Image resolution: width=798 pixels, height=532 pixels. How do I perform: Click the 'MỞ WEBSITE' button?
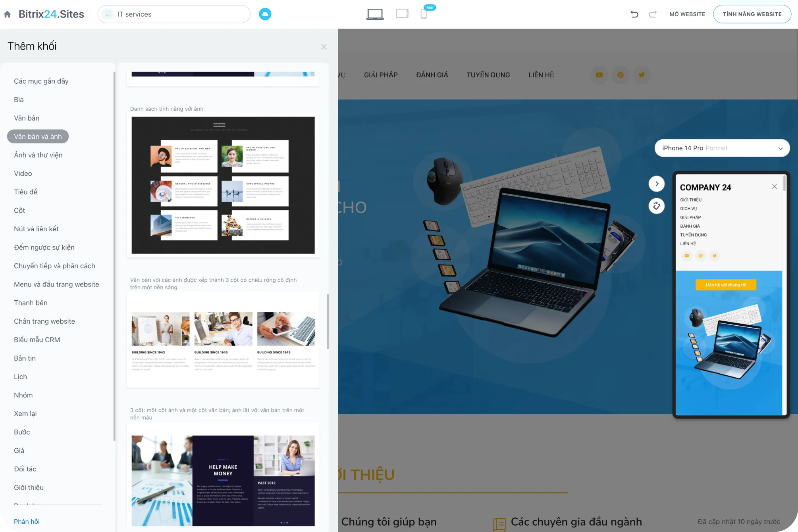pyautogui.click(x=686, y=14)
